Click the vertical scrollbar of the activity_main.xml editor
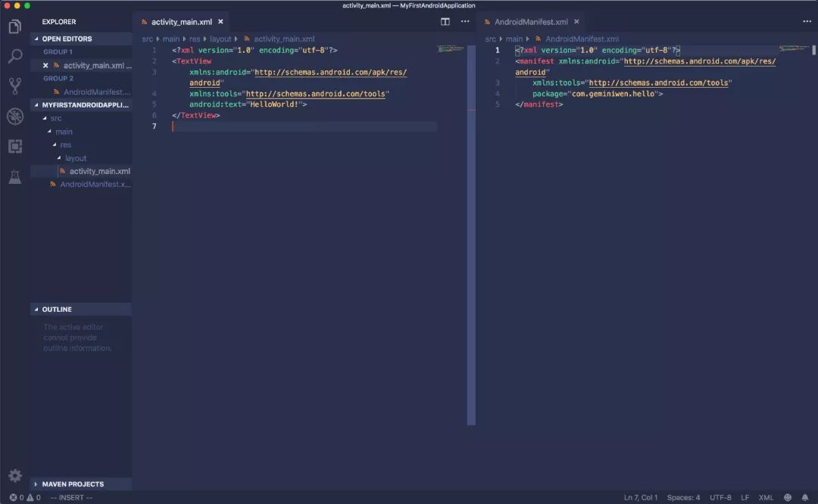 pos(471,235)
